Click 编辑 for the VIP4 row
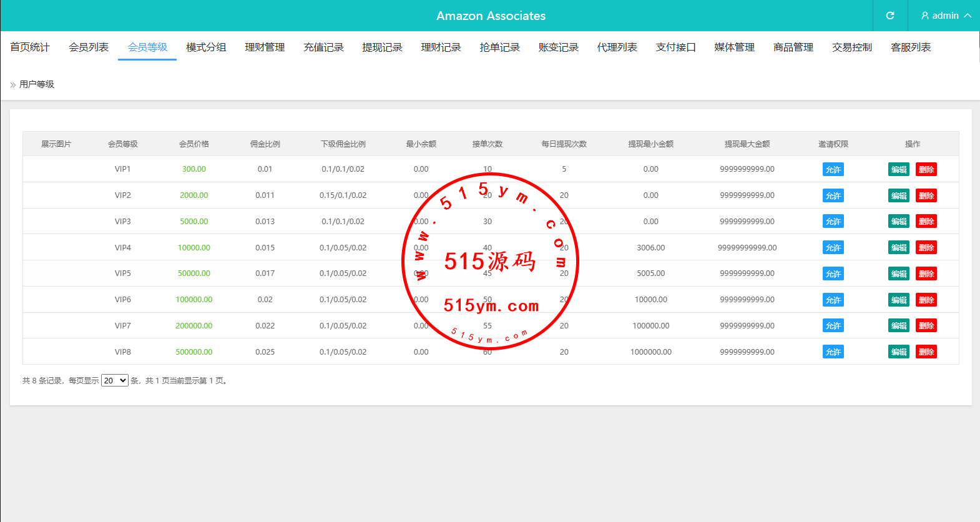Viewport: 980px width, 522px height. point(898,247)
